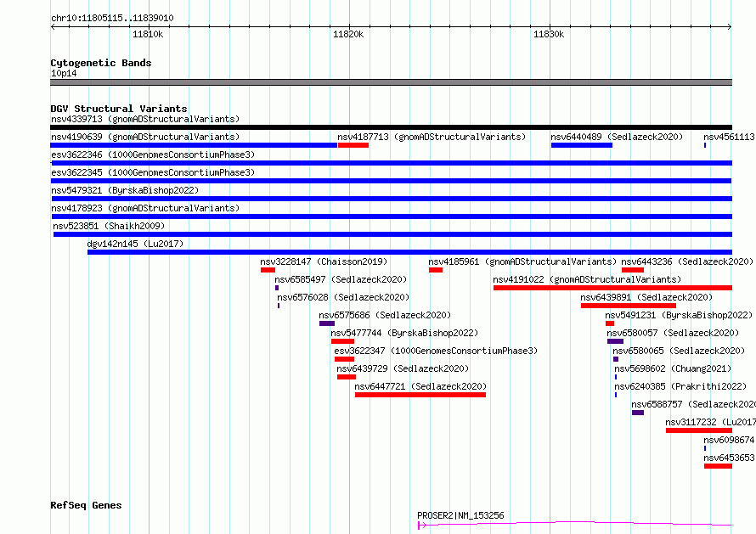Click purple bar under nsv6575686
Viewport: 756px width, 534px height.
coord(327,323)
